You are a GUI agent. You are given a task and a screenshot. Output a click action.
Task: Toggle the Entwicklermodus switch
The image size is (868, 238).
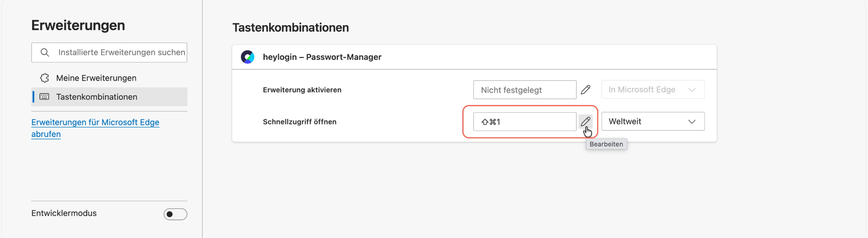(175, 214)
